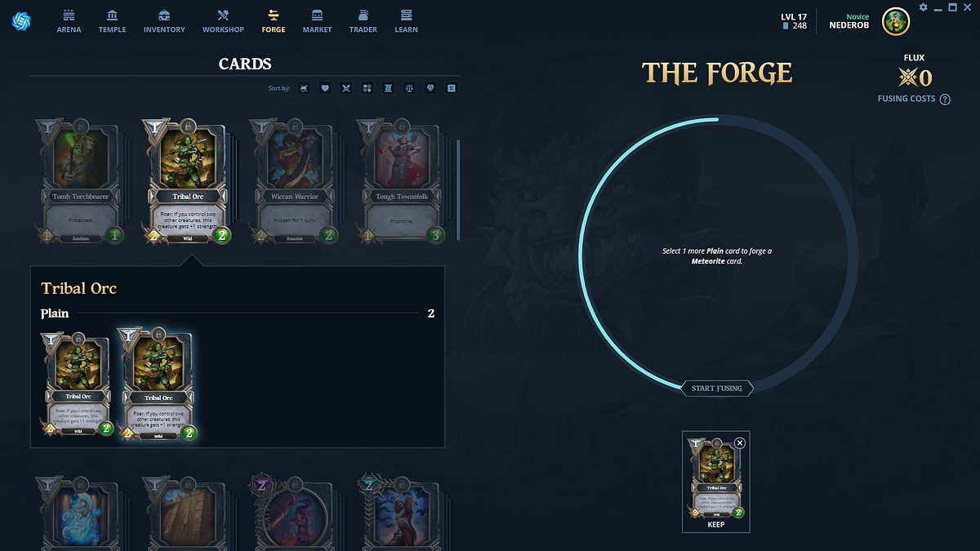
Task: Switch to the Workshop tab
Action: coord(223,21)
